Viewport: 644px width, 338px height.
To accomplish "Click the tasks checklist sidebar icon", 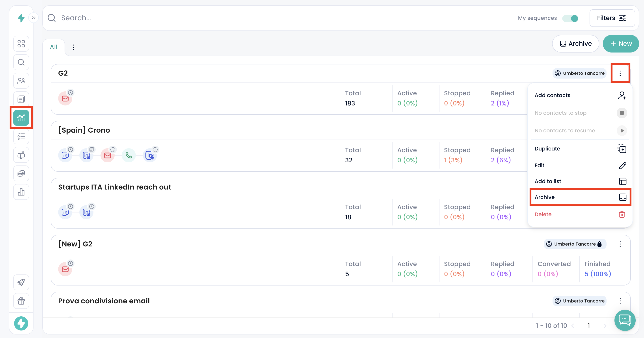I will [21, 137].
